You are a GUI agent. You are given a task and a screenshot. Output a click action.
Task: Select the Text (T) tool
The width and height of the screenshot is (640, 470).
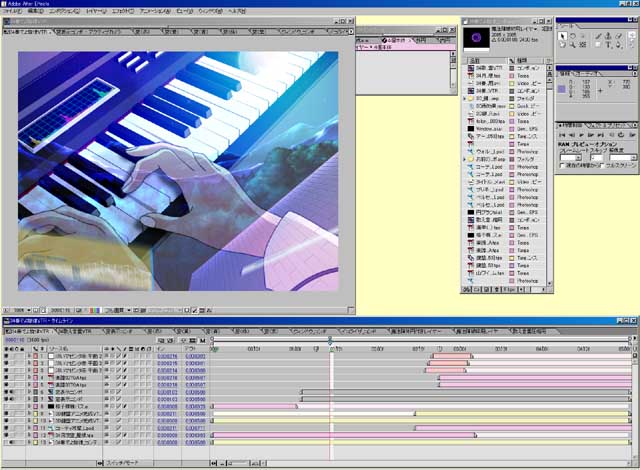tap(609, 45)
